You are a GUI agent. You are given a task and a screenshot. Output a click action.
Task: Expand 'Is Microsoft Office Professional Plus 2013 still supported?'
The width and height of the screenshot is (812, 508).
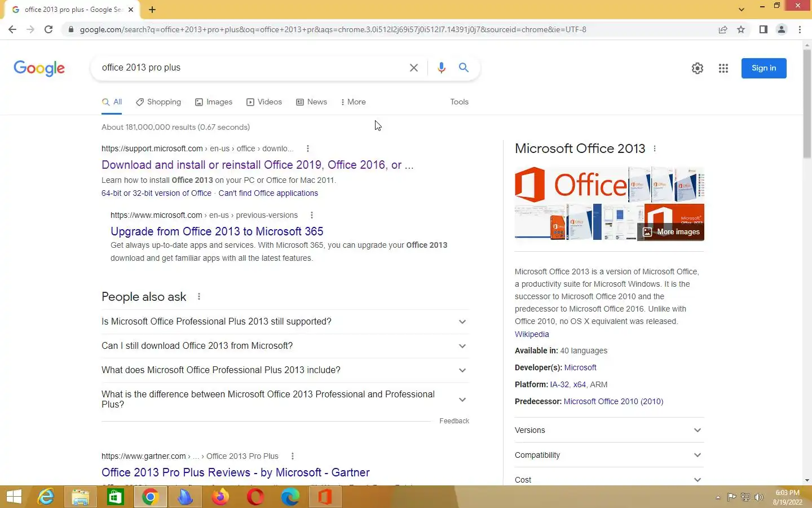click(285, 322)
